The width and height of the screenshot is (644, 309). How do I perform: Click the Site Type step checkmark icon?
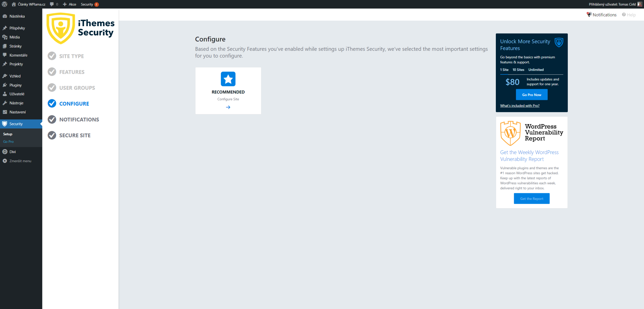(x=52, y=56)
